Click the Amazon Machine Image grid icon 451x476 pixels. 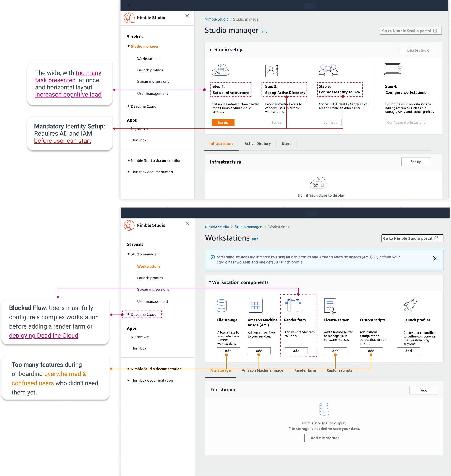[256, 305]
